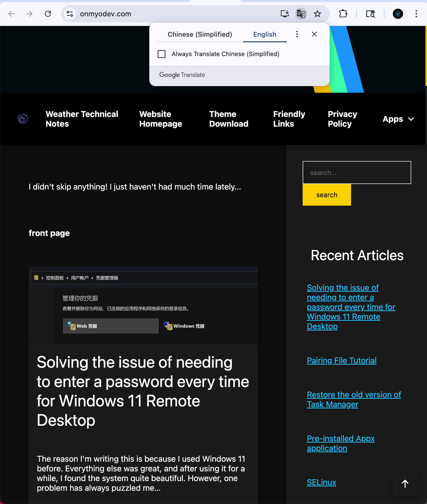Switch to the Chinese (Simplified) tab
The height and width of the screenshot is (504, 427).
coord(200,34)
